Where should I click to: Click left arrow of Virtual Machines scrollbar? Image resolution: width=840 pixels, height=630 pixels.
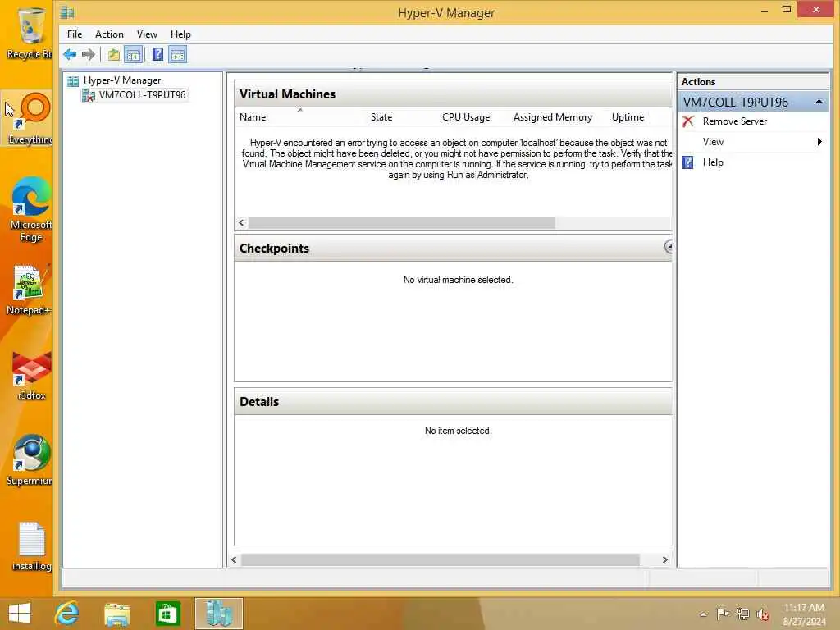pyautogui.click(x=242, y=222)
